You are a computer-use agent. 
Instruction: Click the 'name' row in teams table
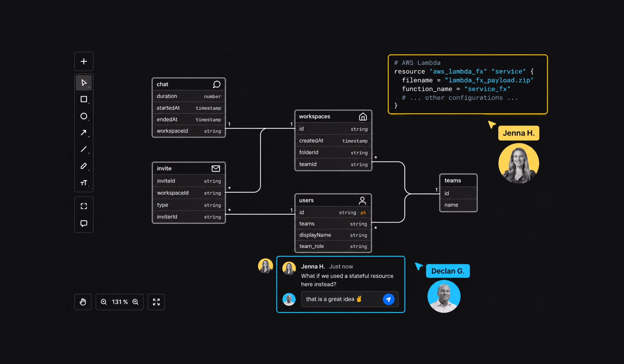[458, 205]
